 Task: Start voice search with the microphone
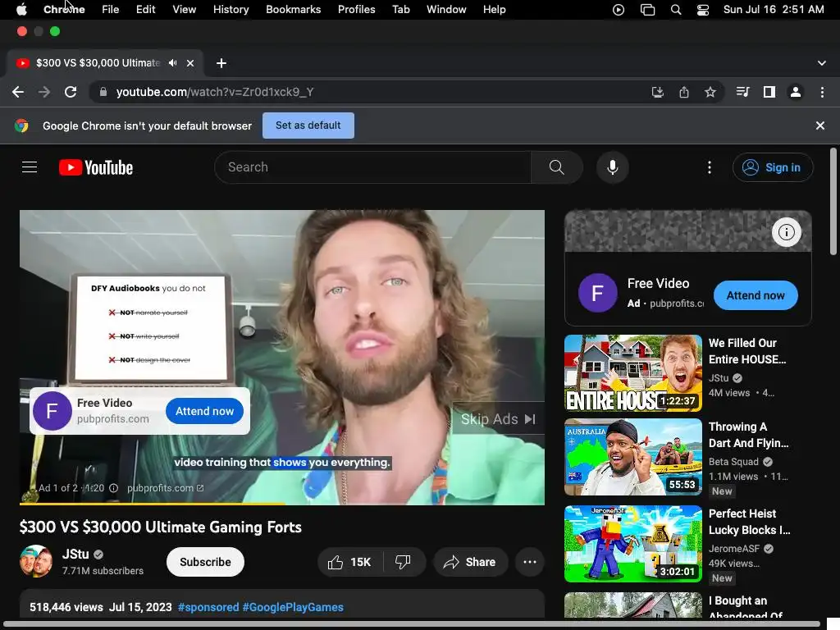(x=612, y=167)
